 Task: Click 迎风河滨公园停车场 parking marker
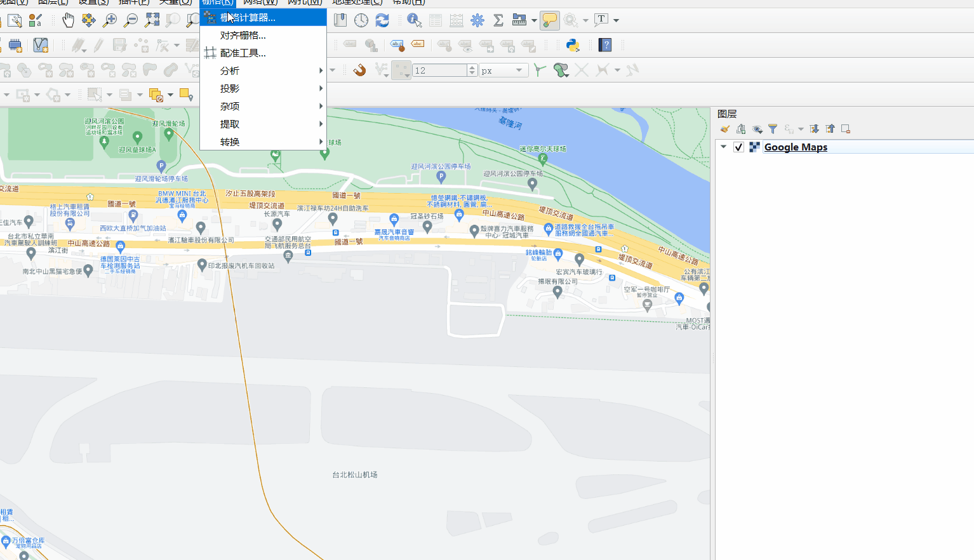pos(441,176)
